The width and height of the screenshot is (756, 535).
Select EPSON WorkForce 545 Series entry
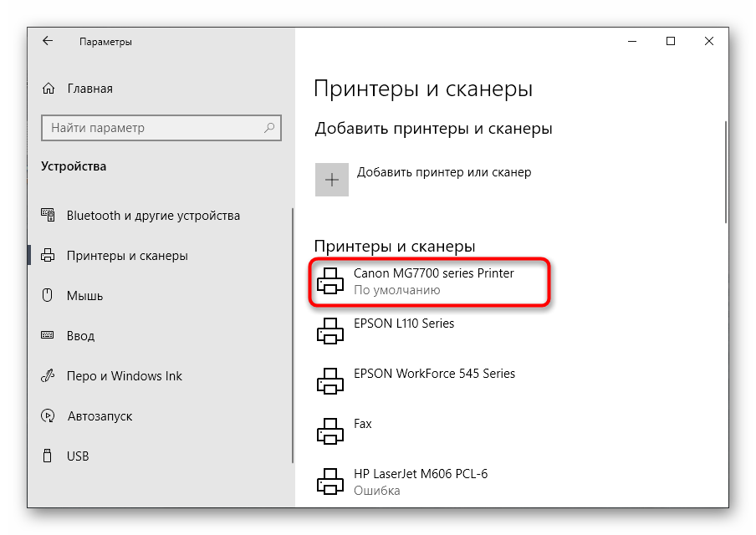[434, 374]
